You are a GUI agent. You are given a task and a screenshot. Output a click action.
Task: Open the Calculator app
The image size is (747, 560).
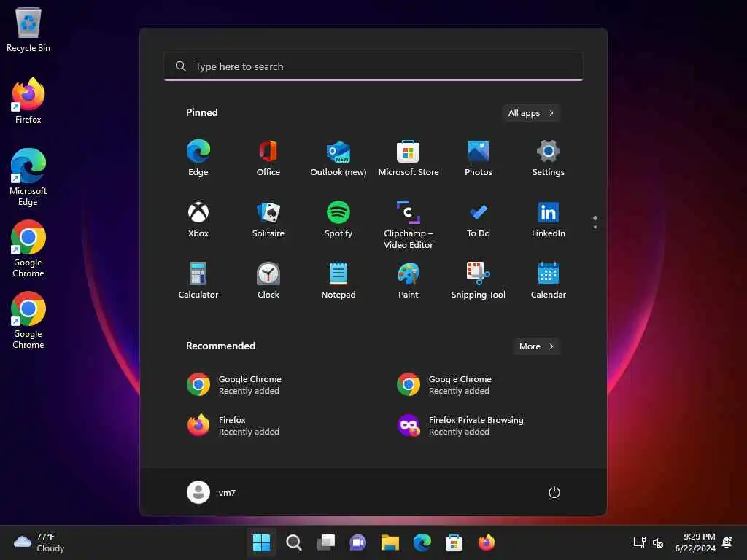click(198, 281)
